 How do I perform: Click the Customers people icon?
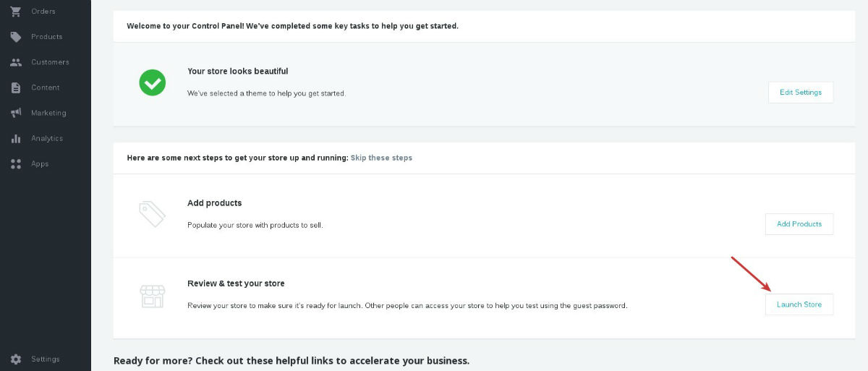pyautogui.click(x=16, y=62)
